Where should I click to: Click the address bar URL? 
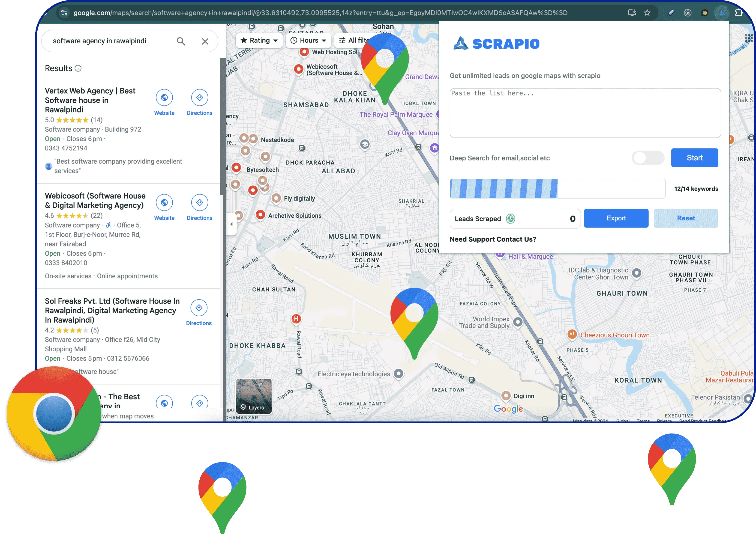pyautogui.click(x=320, y=13)
